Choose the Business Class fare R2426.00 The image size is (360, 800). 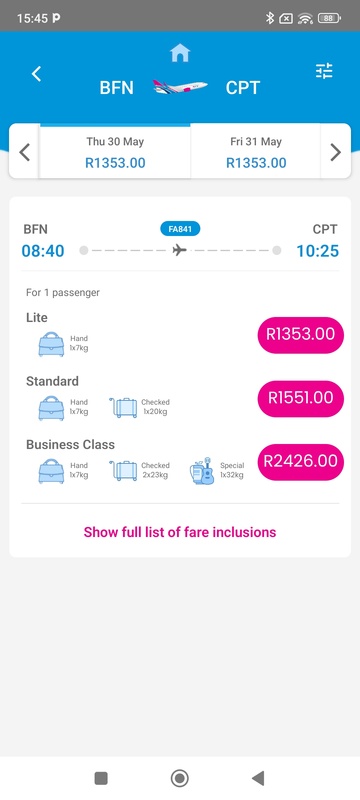click(300, 462)
